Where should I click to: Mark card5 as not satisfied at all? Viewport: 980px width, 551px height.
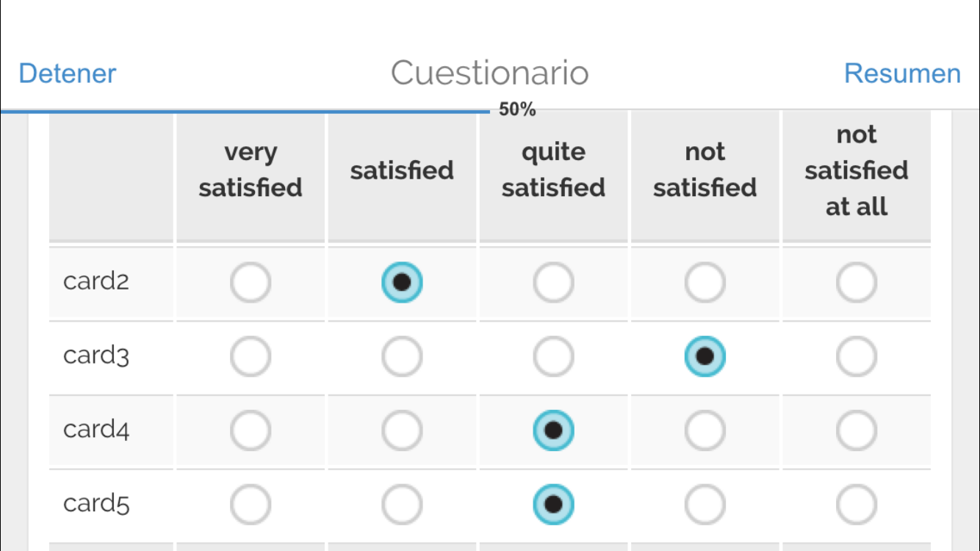[x=857, y=504]
